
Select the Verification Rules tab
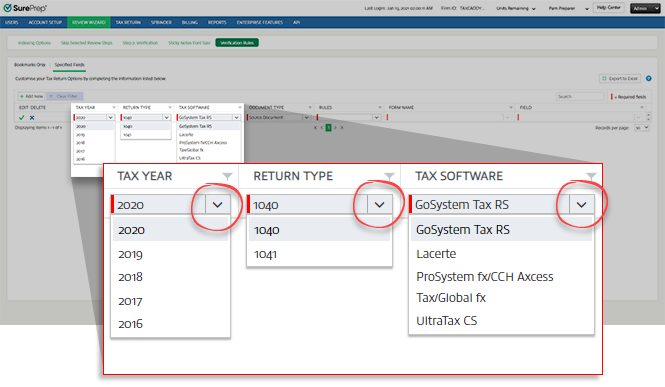[x=237, y=43]
